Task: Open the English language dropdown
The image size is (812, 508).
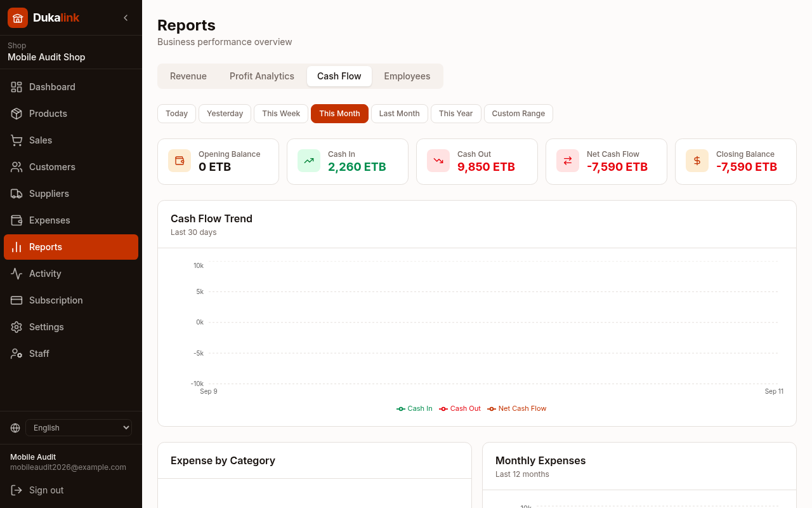Action: [79, 428]
